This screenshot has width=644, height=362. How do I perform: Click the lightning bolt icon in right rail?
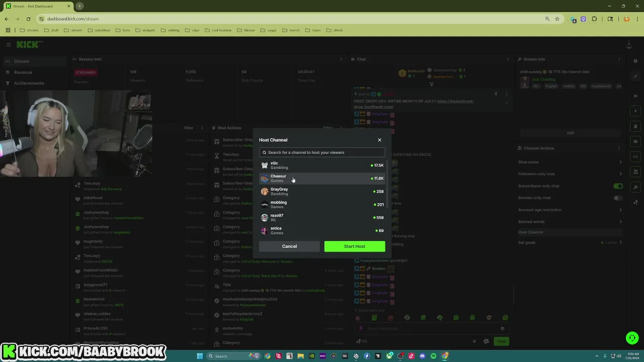coord(635,111)
